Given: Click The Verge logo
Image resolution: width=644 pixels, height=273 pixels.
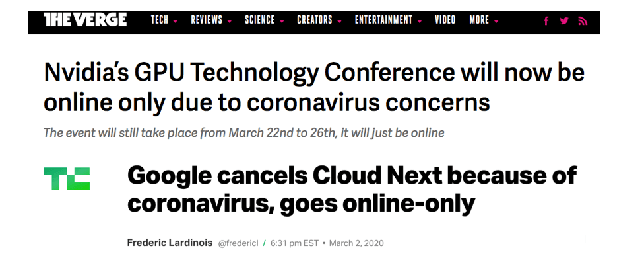Looking at the screenshot, I should coord(85,19).
